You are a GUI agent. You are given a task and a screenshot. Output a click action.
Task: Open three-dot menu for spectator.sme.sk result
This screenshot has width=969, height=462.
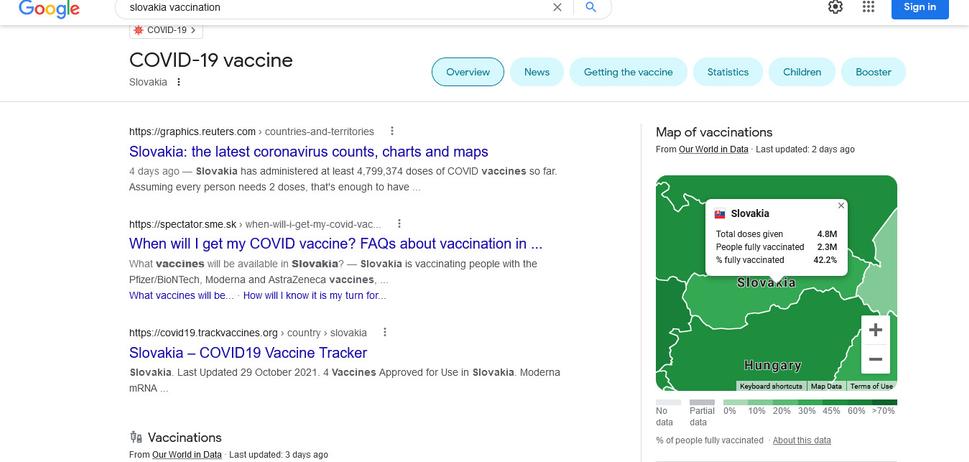(399, 224)
